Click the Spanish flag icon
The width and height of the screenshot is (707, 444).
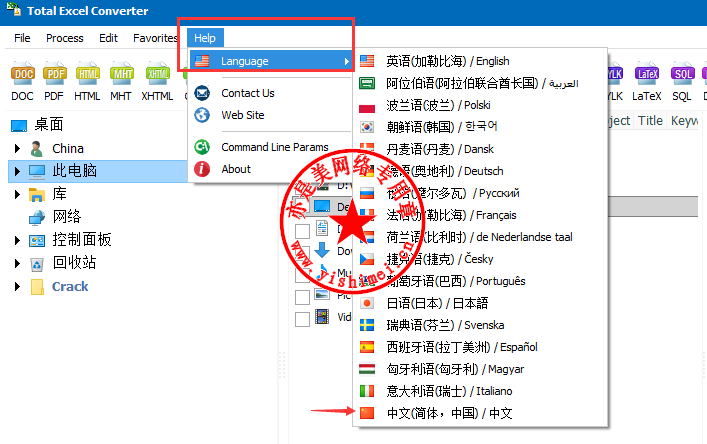click(x=367, y=347)
